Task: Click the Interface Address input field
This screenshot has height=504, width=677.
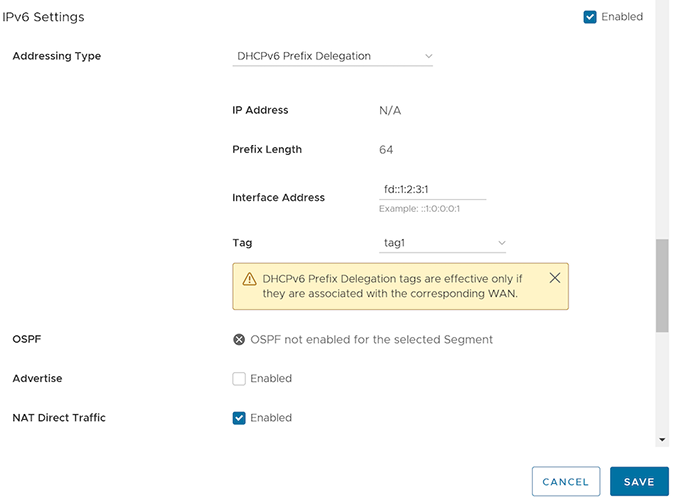Action: 432,189
